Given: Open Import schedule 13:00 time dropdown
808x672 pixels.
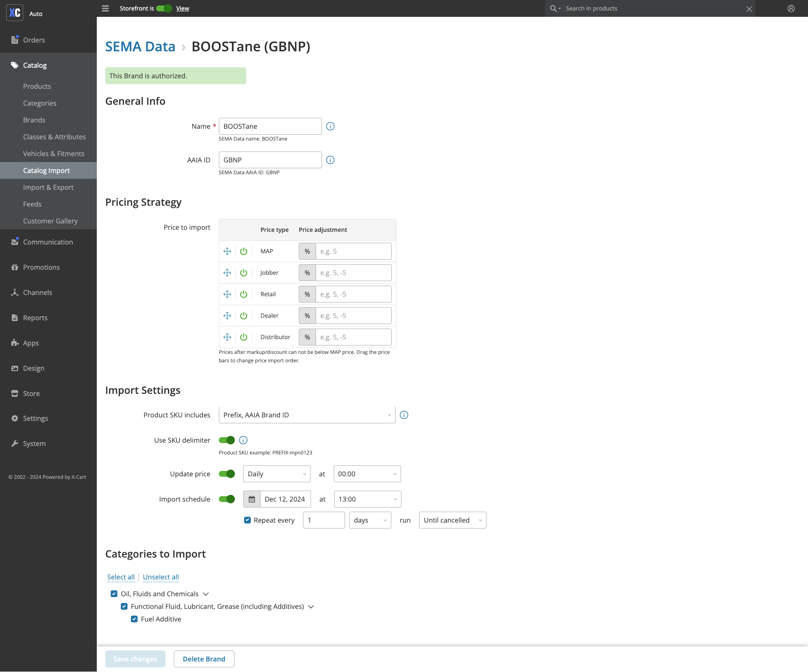Looking at the screenshot, I should click(368, 499).
